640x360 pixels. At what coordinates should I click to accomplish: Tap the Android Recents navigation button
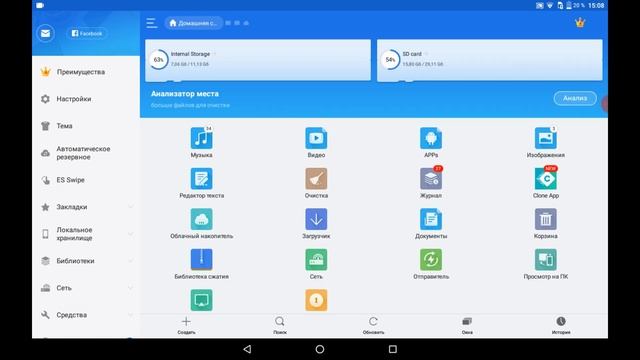coord(392,349)
